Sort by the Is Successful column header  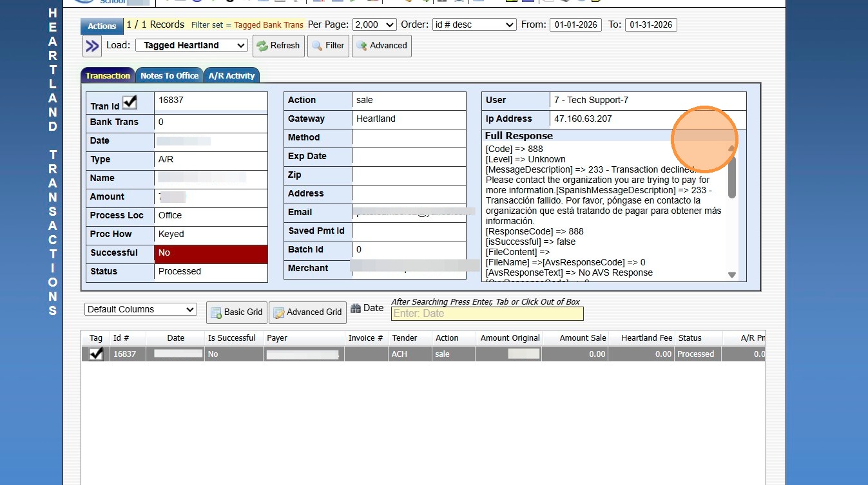click(x=233, y=338)
